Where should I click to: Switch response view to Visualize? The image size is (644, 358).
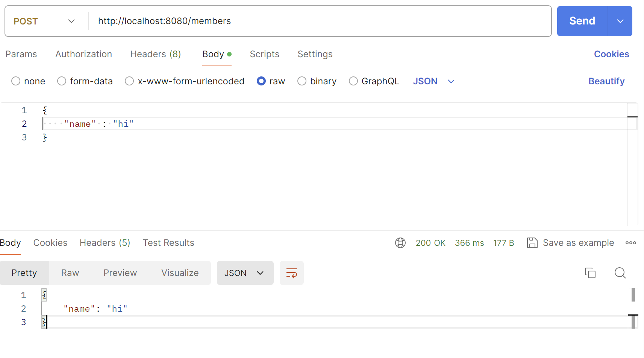(180, 273)
